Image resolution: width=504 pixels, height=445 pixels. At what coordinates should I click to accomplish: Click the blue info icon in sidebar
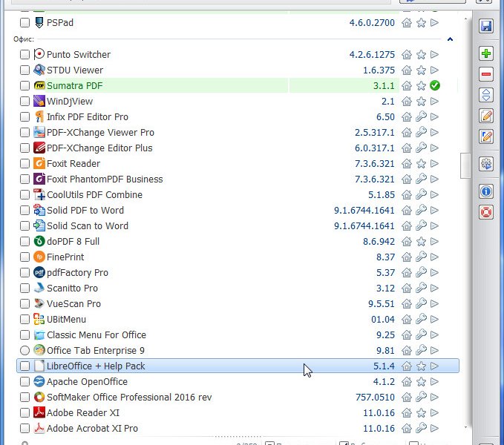pos(486,191)
